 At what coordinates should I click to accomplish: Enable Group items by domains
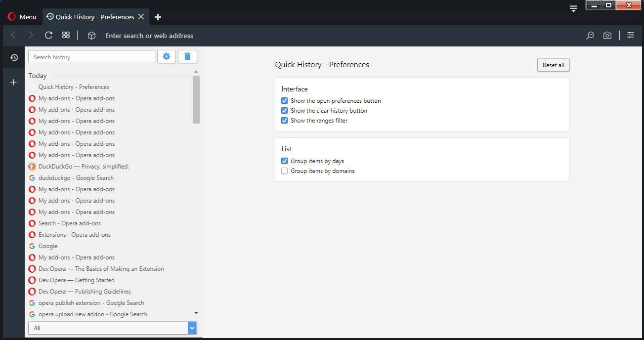(x=284, y=171)
